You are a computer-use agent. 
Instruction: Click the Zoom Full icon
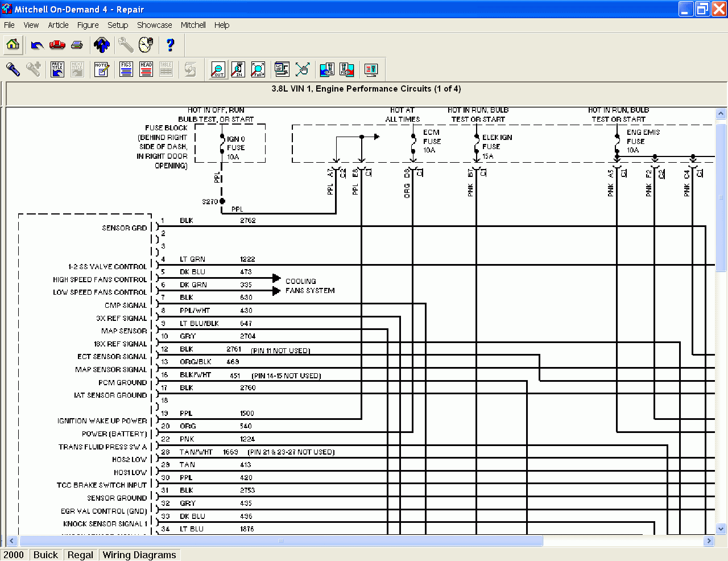258,69
